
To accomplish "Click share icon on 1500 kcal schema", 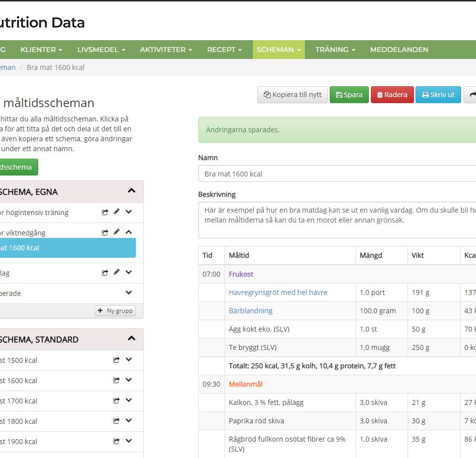I will pos(117,360).
